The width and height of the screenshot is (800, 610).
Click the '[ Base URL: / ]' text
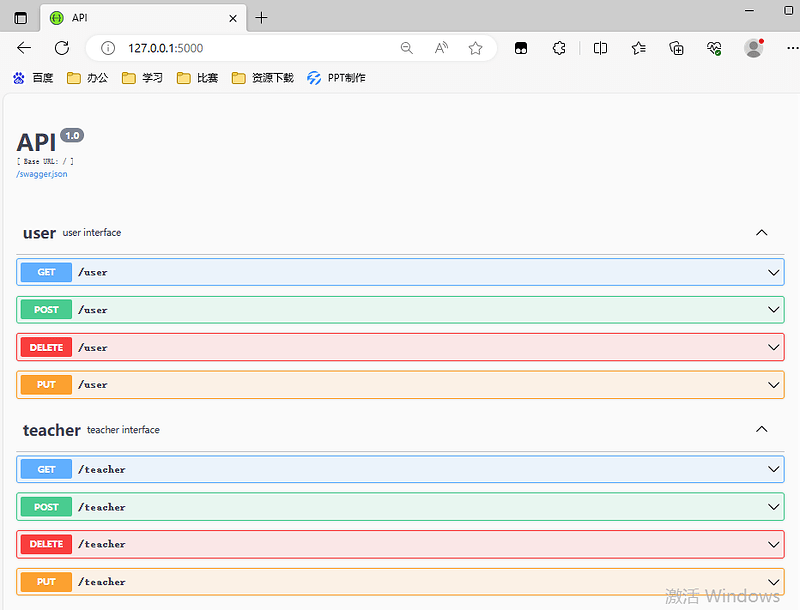click(45, 161)
